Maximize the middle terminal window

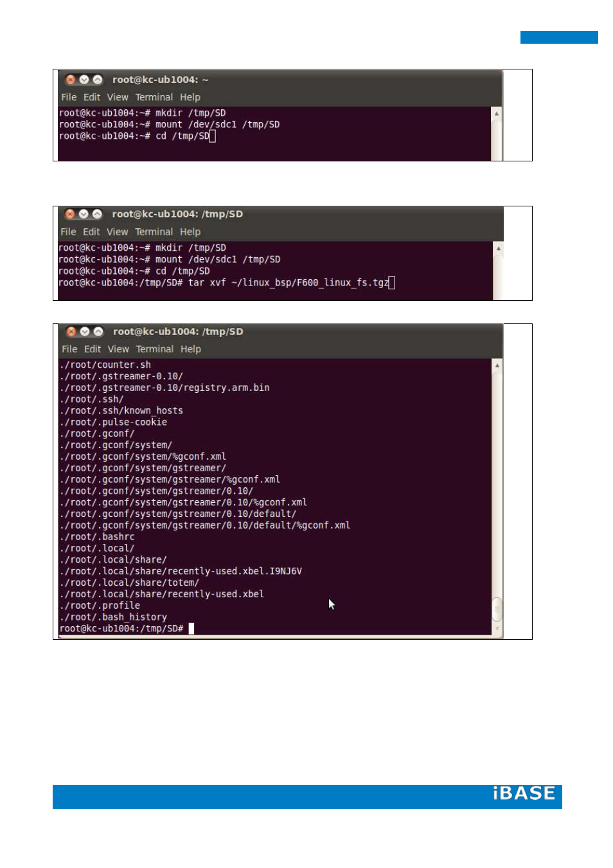(x=97, y=214)
